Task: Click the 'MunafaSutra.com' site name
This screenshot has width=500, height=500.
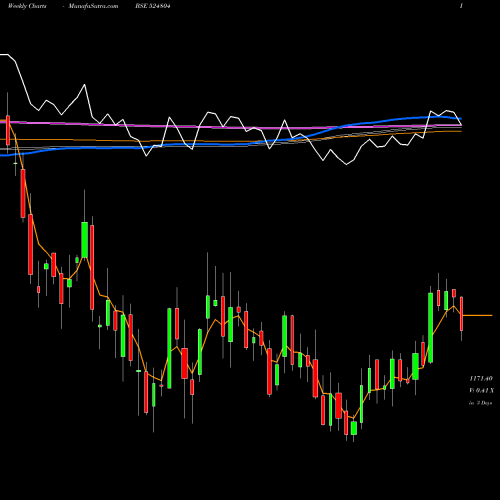Action: 93,6
